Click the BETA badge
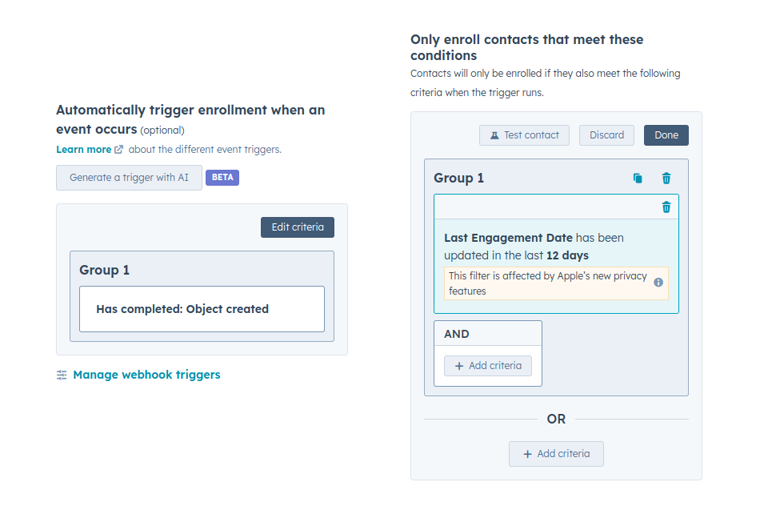The width and height of the screenshot is (768, 514). coord(222,178)
